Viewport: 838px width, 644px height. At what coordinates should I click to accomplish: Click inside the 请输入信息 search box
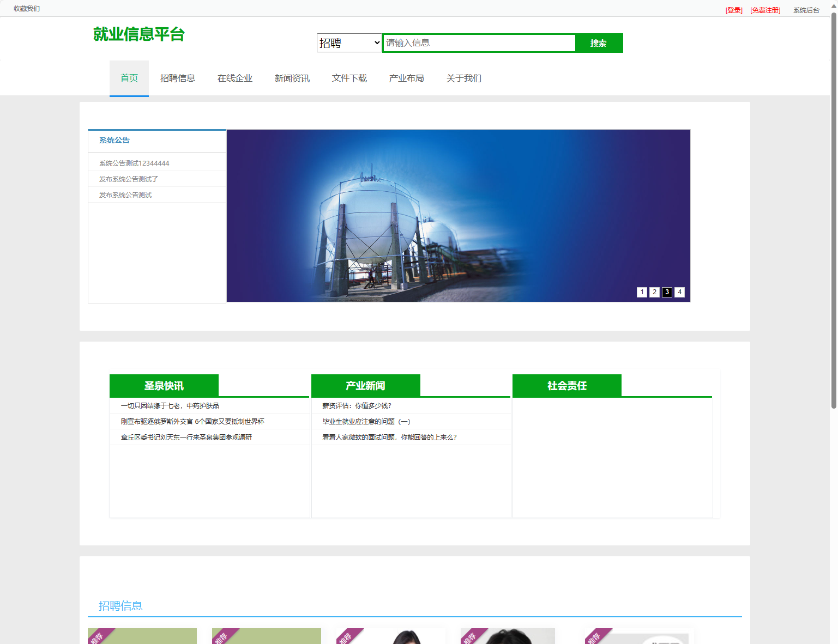click(479, 42)
